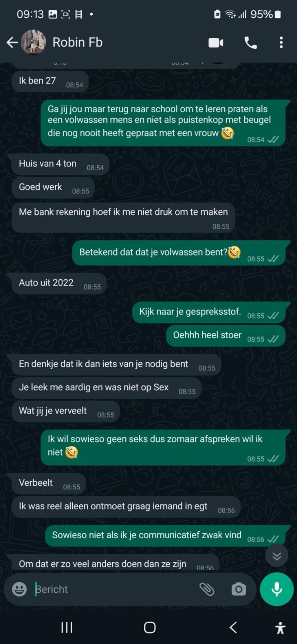Open the camera from message bar

click(239, 589)
